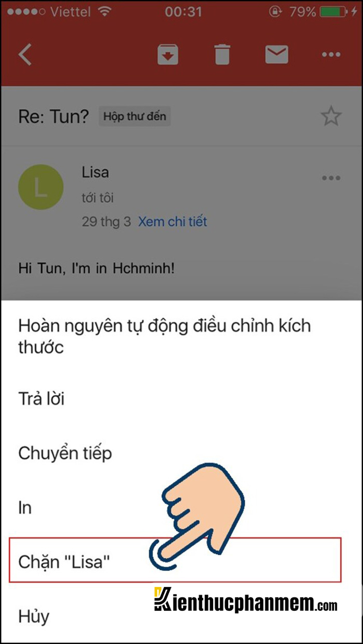Delete email using trash icon
Viewport: 363px width, 644px height.
(222, 54)
